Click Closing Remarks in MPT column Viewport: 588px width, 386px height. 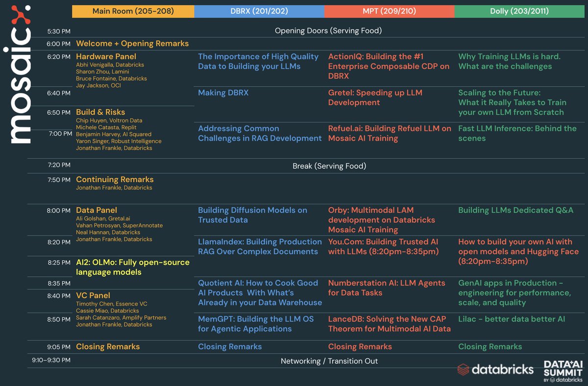(x=360, y=346)
